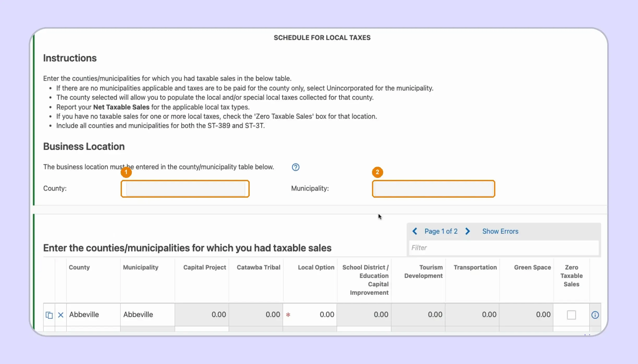Click the County column header
The image size is (638, 364).
coord(79,267)
